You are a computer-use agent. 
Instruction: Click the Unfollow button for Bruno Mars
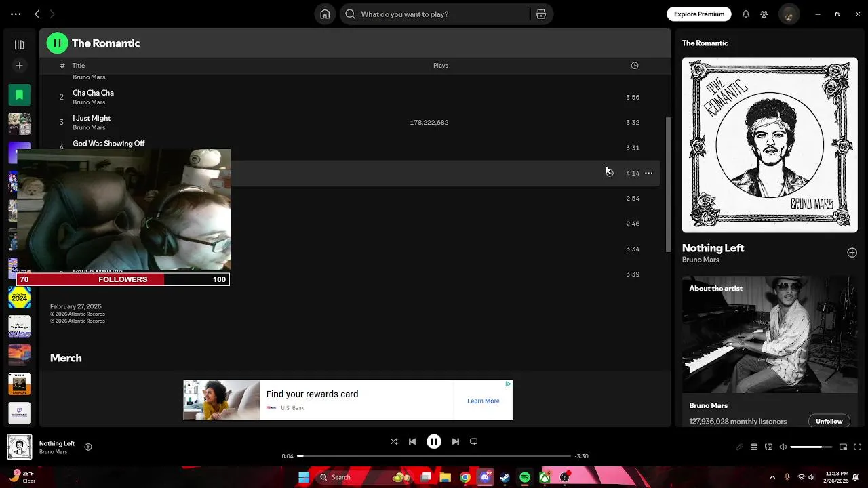(829, 421)
